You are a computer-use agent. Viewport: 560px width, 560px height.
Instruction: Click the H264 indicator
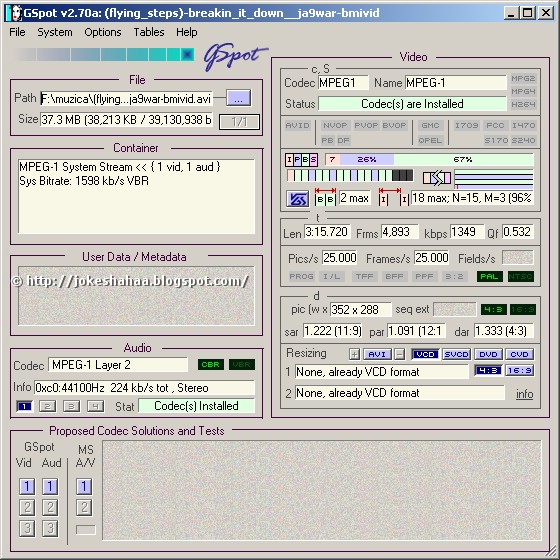(x=523, y=104)
